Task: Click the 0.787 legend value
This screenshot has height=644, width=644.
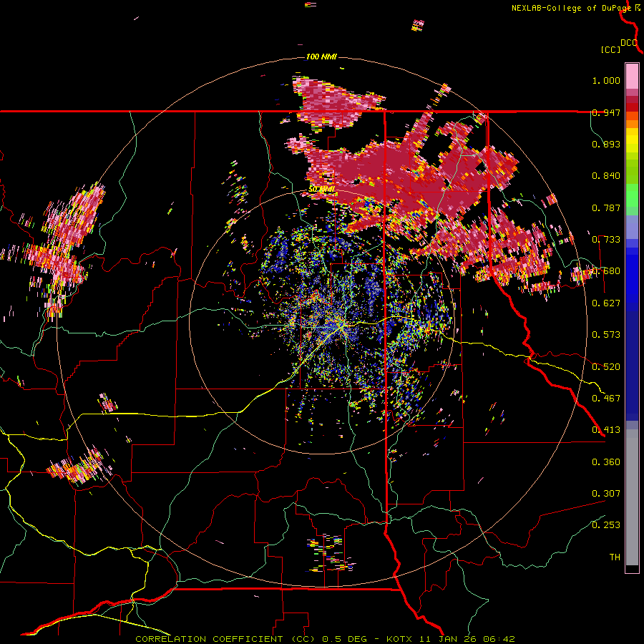Action: tap(606, 208)
